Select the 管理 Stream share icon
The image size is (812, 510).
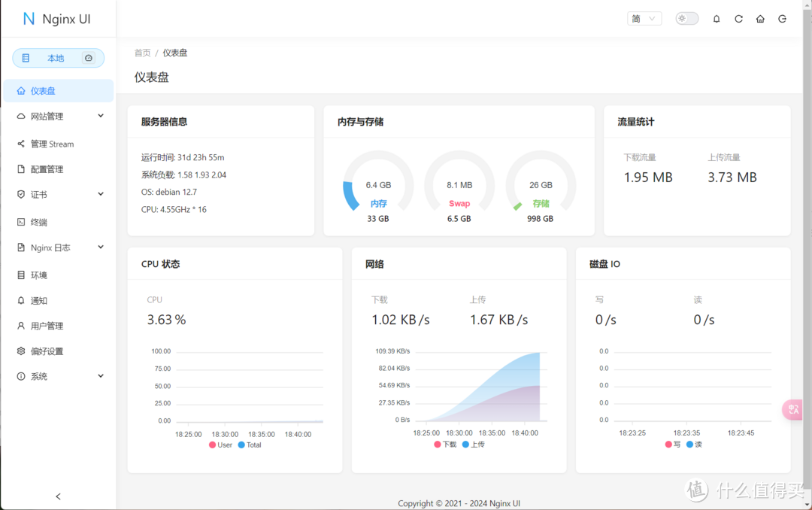pyautogui.click(x=23, y=144)
